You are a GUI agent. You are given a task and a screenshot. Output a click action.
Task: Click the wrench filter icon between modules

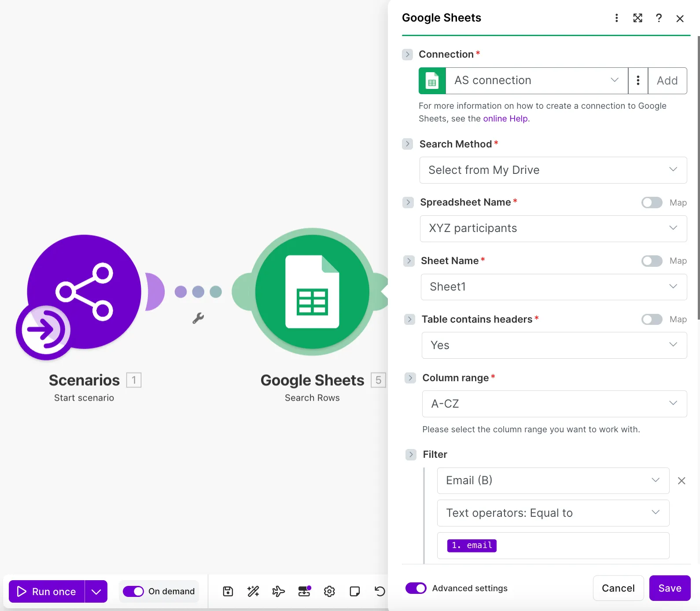pyautogui.click(x=198, y=318)
